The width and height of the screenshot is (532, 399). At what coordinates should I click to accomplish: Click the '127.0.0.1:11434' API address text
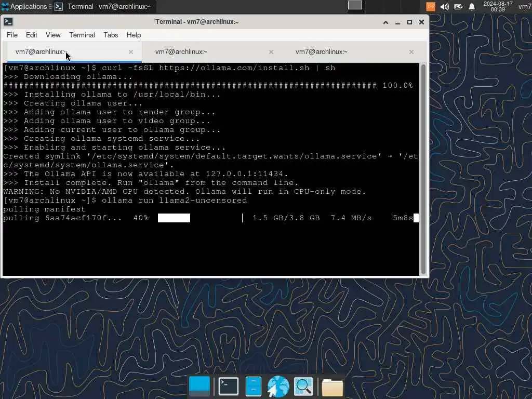244,174
